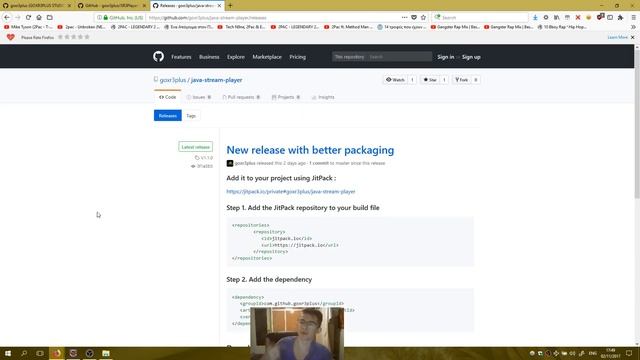Click the Releases button
Screen dimensions: 640x360
(167, 116)
